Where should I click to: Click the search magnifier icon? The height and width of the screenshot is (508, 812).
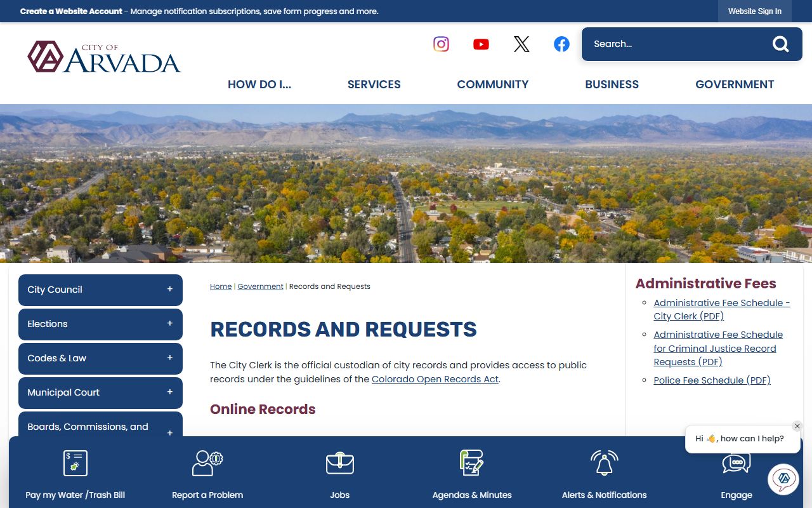tap(780, 44)
